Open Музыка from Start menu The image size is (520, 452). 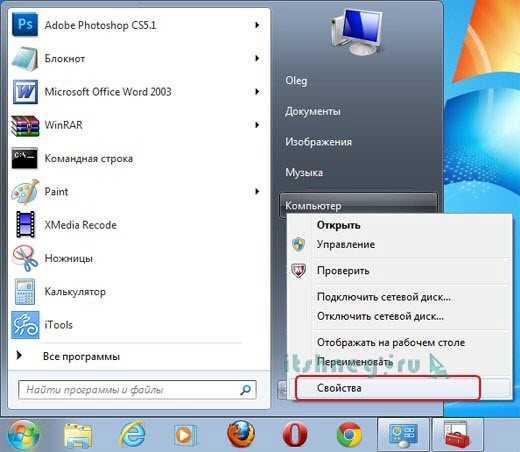(x=304, y=173)
